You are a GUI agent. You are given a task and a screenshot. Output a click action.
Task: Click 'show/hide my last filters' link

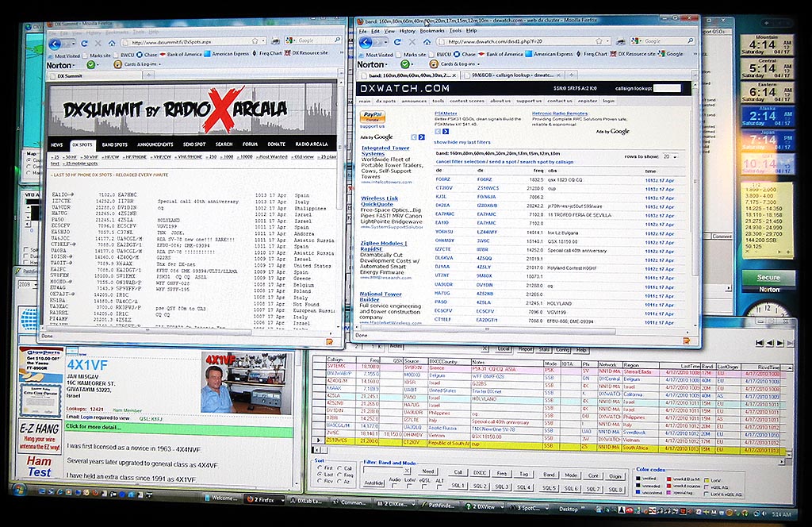[462, 141]
